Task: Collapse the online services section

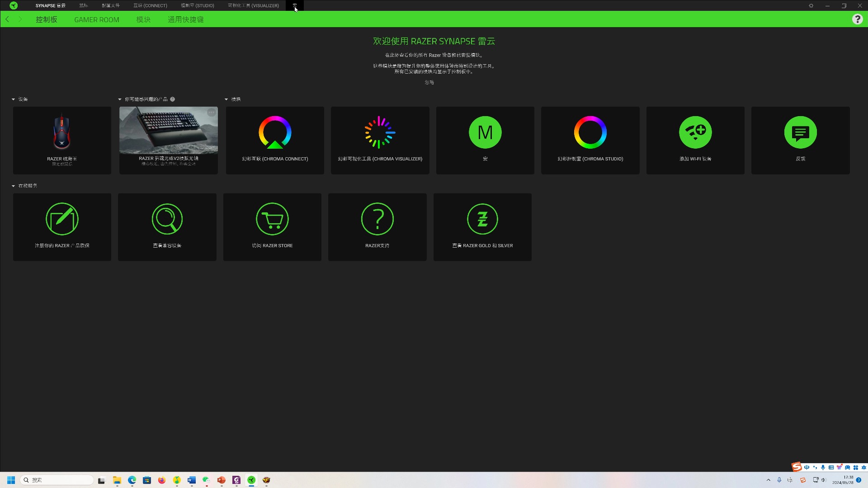Action: click(x=13, y=186)
